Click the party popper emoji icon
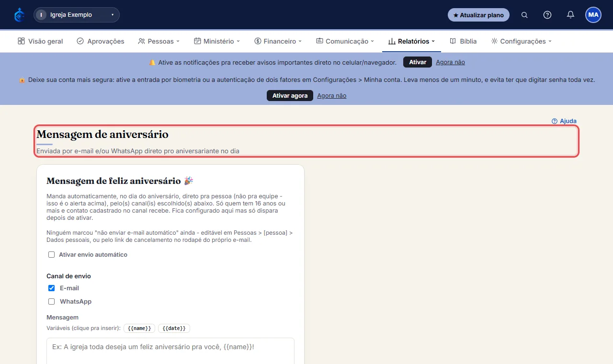 (x=189, y=181)
